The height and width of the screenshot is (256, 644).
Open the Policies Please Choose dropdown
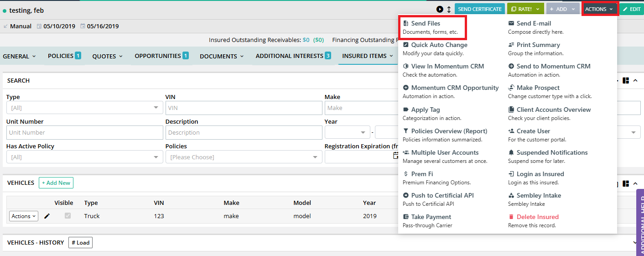pos(244,157)
